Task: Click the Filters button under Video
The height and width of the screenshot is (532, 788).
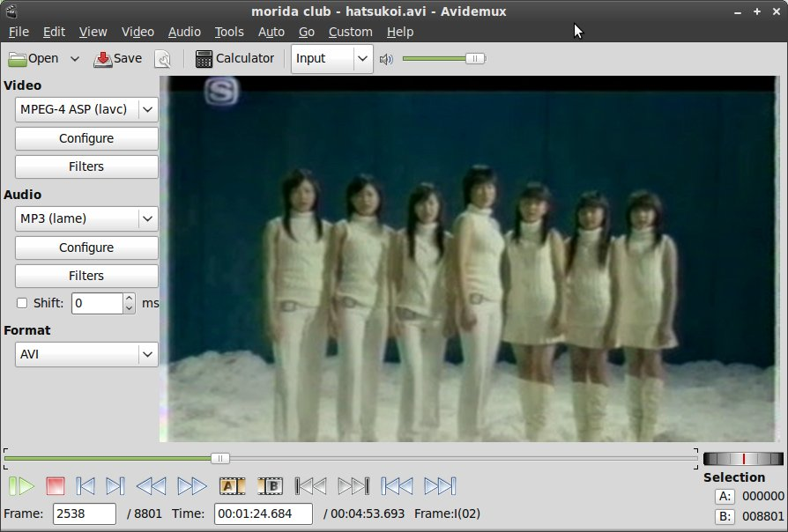Action: pyautogui.click(x=86, y=166)
